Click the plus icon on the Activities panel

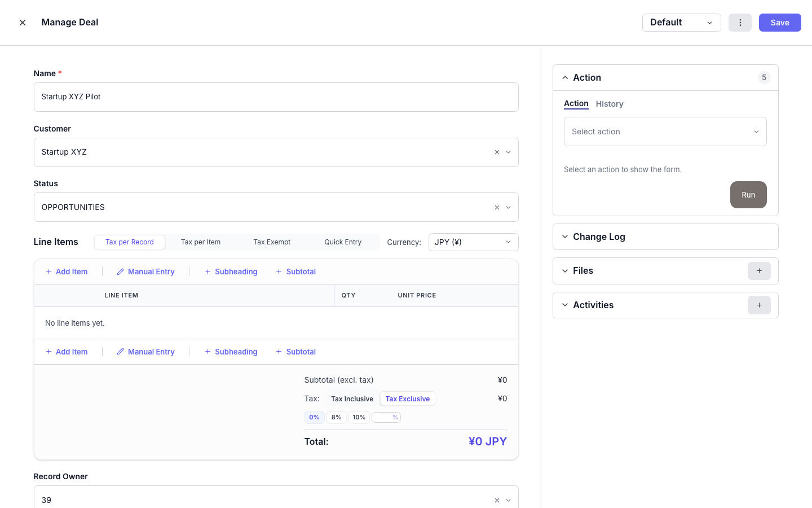759,305
